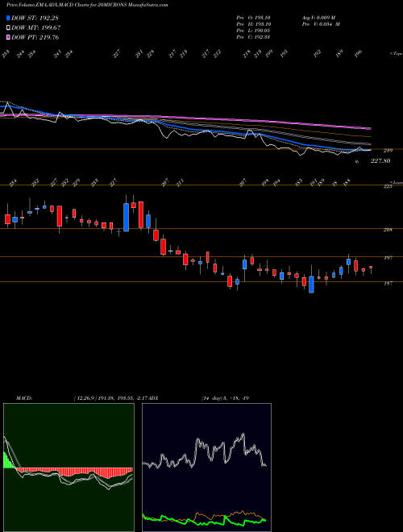Select the 'DOW MT: 199.67' legend label
Viewport: 403px width, 532px height.
click(36, 28)
